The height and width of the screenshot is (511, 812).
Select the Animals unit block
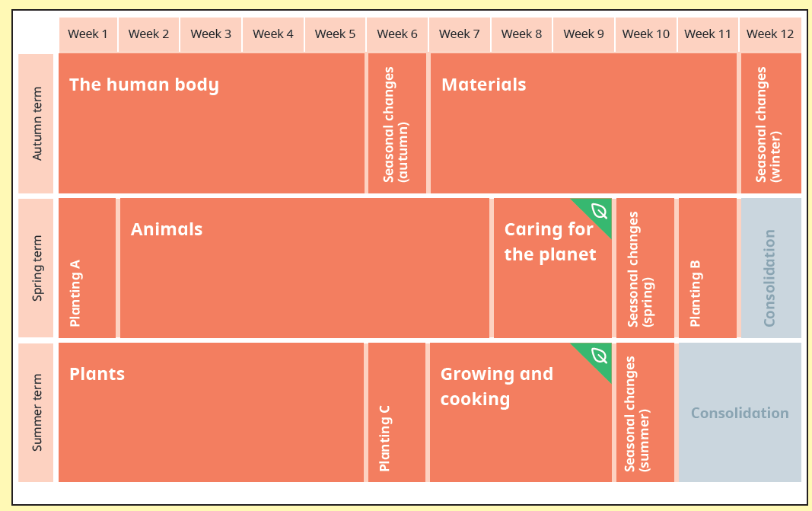click(304, 268)
